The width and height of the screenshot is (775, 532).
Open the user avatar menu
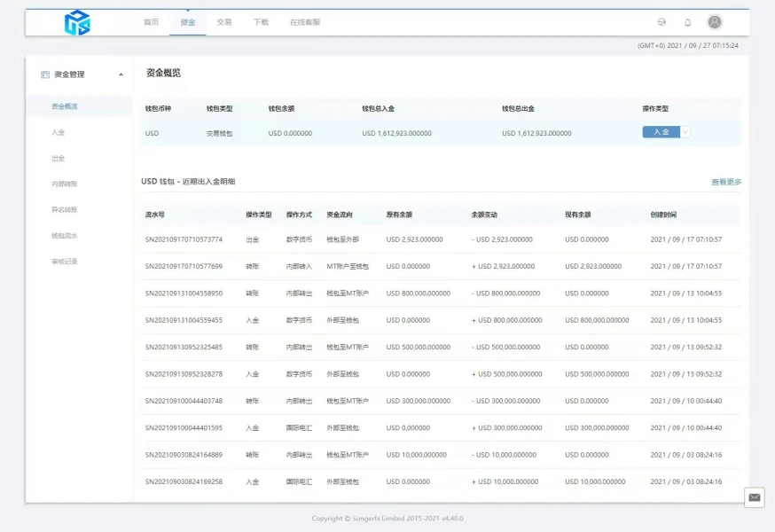point(715,22)
